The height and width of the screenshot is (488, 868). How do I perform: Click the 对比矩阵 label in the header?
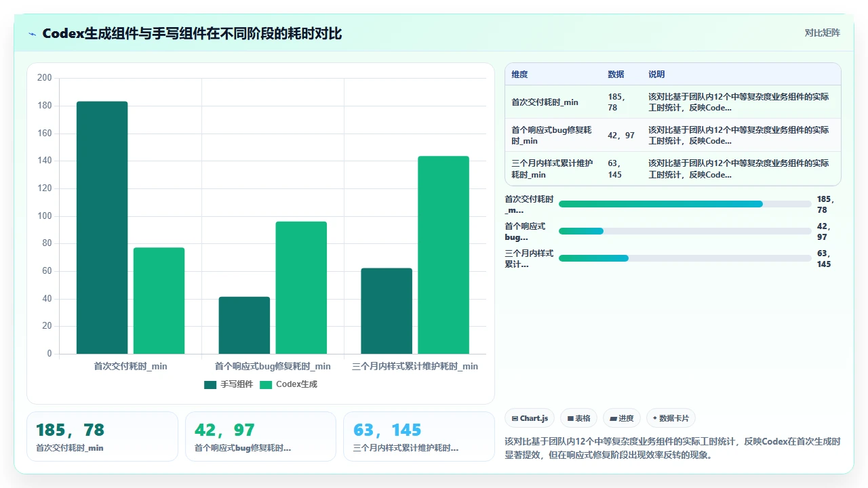point(822,33)
